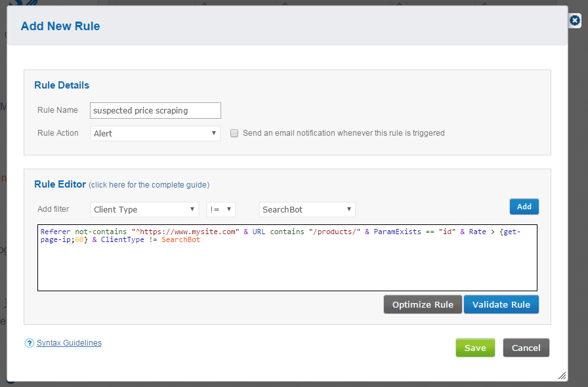Click the 'Add filter' label
The height and width of the screenshot is (387, 588).
pos(53,209)
